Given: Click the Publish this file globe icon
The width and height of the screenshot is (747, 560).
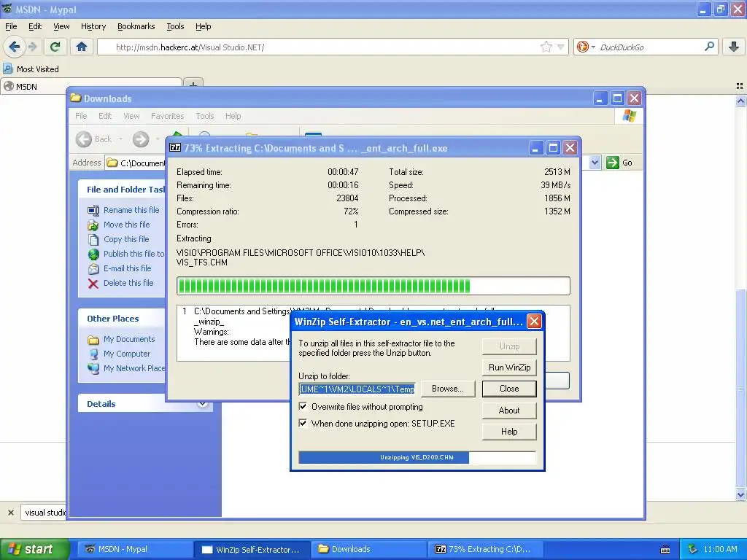Looking at the screenshot, I should 93,254.
